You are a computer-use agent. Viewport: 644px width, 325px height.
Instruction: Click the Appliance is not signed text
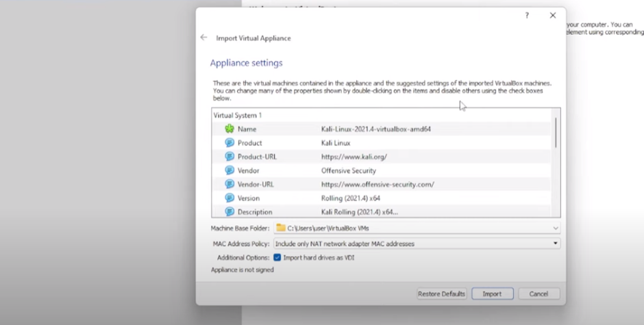click(243, 270)
